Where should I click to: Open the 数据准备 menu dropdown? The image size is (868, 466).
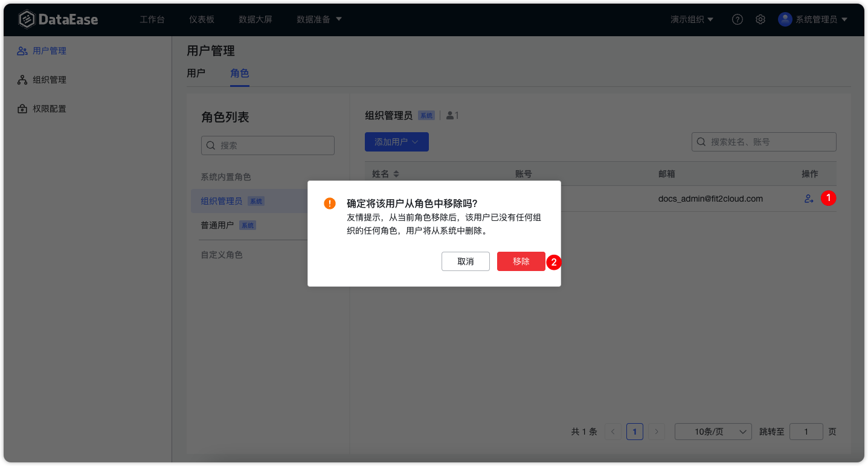pos(319,19)
